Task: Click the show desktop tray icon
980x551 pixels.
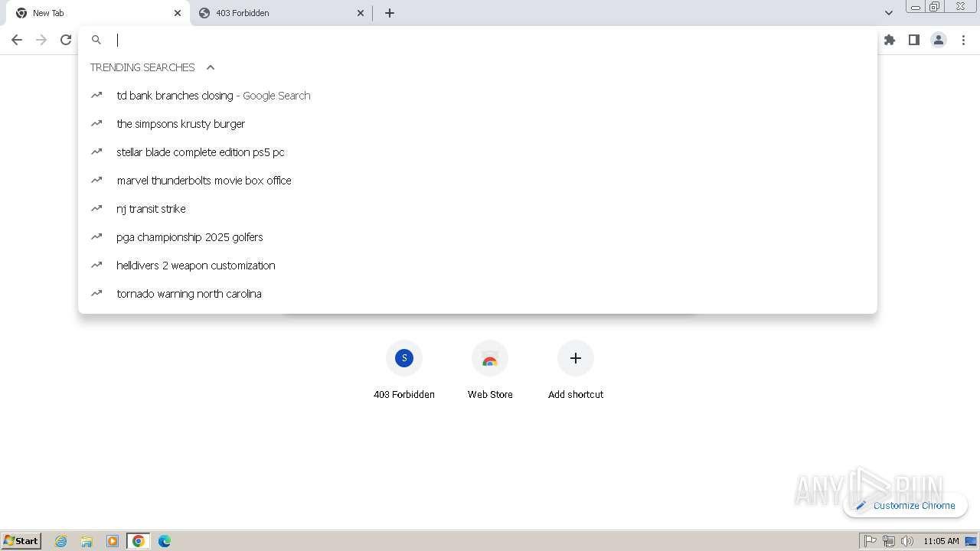Action: point(971,541)
